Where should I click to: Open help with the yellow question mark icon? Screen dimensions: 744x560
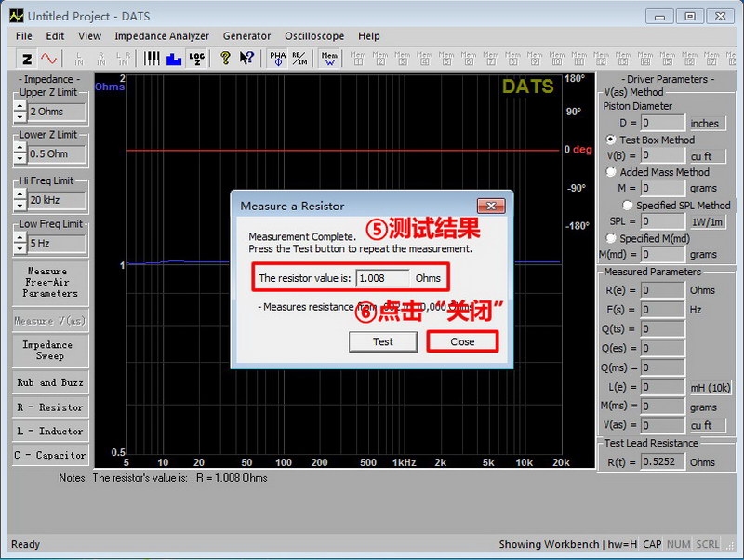coord(224,59)
